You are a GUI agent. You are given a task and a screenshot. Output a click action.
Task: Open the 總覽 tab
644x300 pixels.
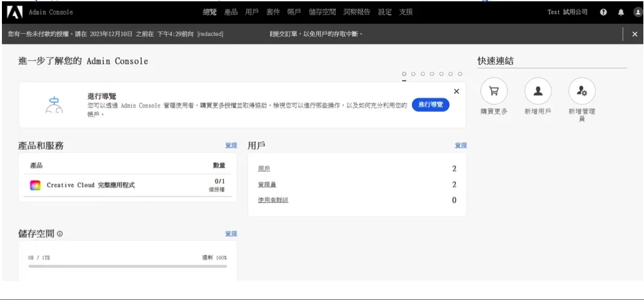point(210,12)
